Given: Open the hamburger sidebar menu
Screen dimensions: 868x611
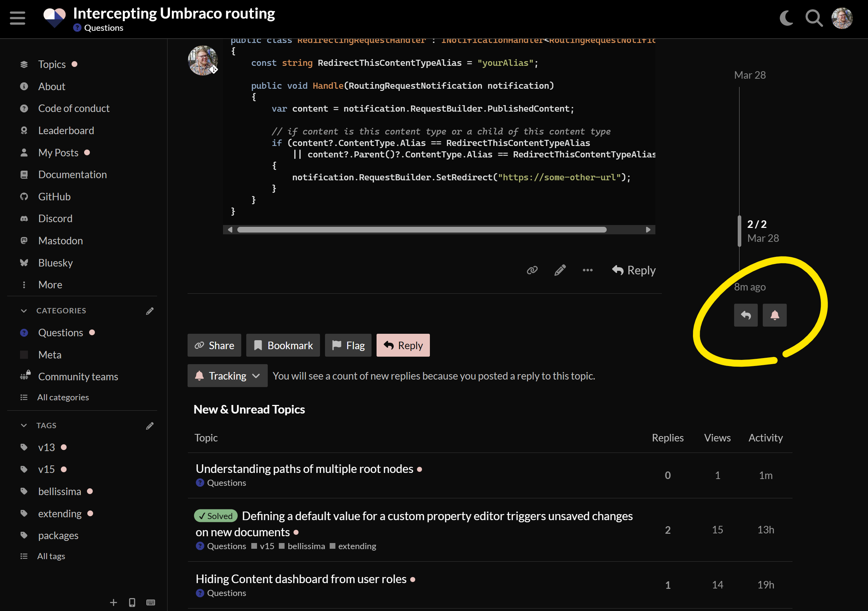Looking at the screenshot, I should (18, 18).
